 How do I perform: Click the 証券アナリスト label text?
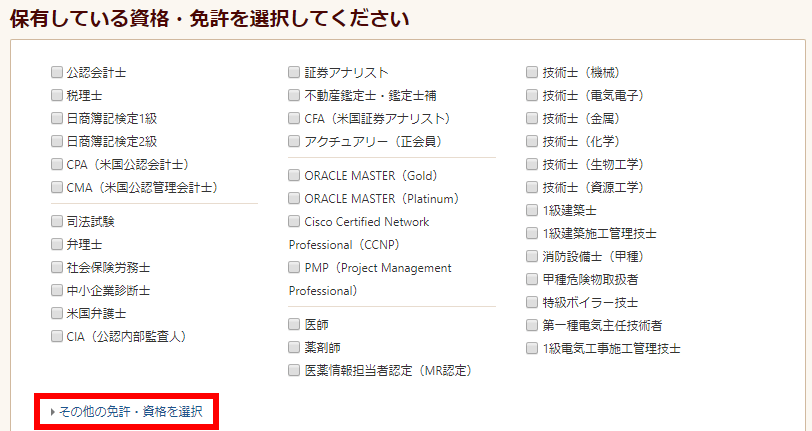tap(346, 73)
